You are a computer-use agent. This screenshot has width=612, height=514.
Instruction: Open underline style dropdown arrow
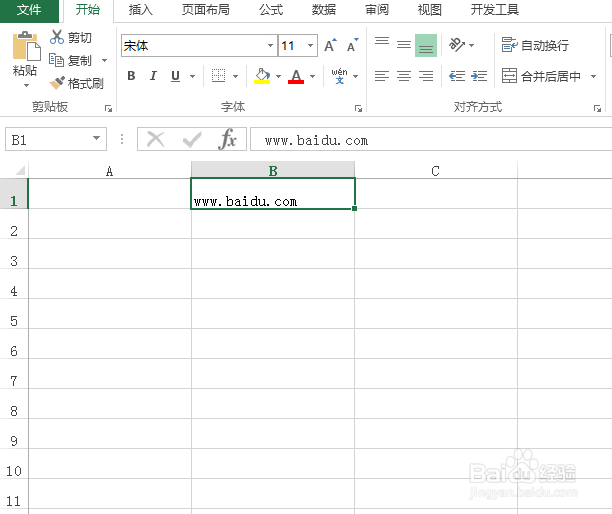click(x=192, y=76)
